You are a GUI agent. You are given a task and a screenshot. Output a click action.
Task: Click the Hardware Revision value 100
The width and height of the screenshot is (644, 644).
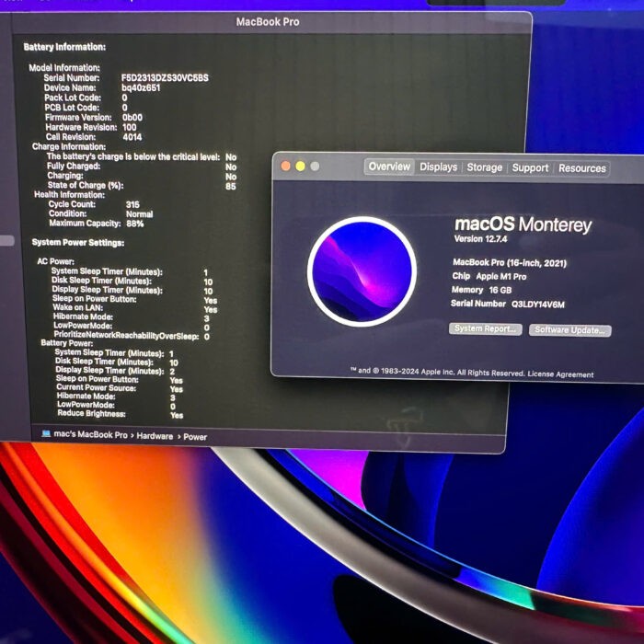(x=130, y=127)
